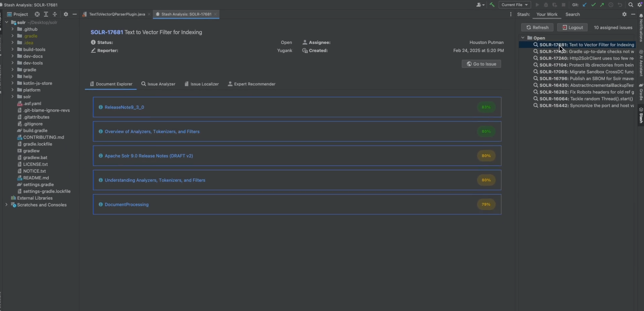
Task: Click the Git Rollback undo icon
Action: click(620, 5)
